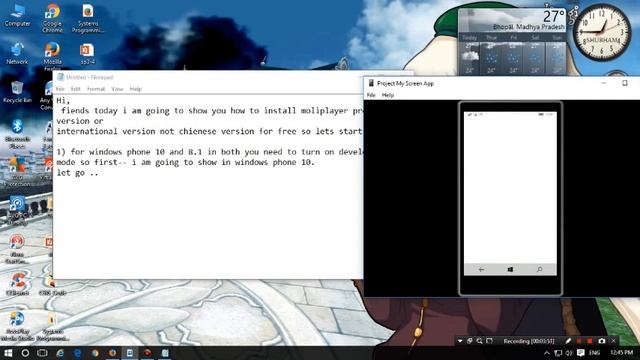Open the volume icon in the system tray
Image resolution: width=640 pixels, height=360 pixels.
tap(569, 353)
